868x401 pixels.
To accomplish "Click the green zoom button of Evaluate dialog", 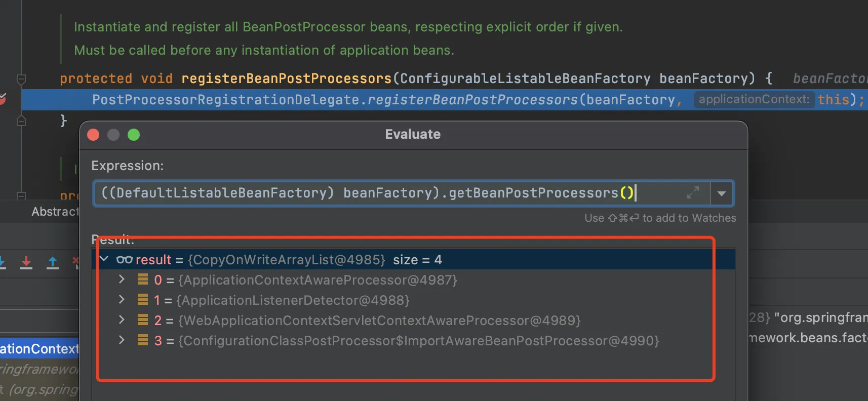I will [x=134, y=135].
